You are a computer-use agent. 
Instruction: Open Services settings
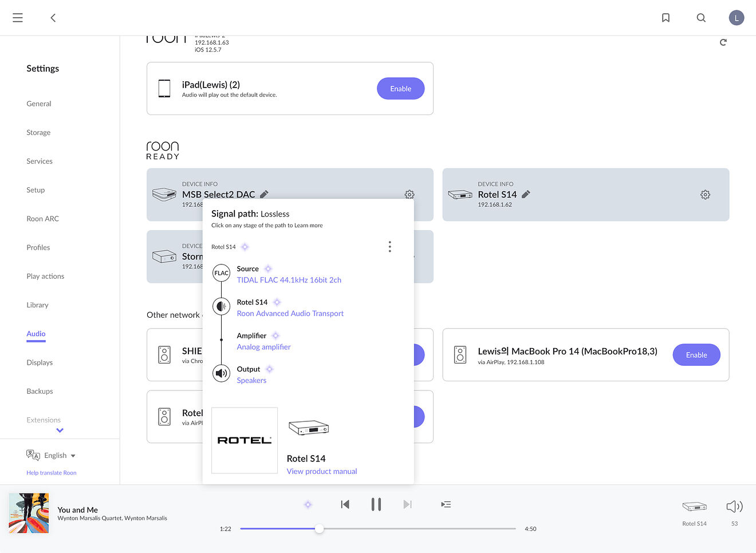point(40,161)
